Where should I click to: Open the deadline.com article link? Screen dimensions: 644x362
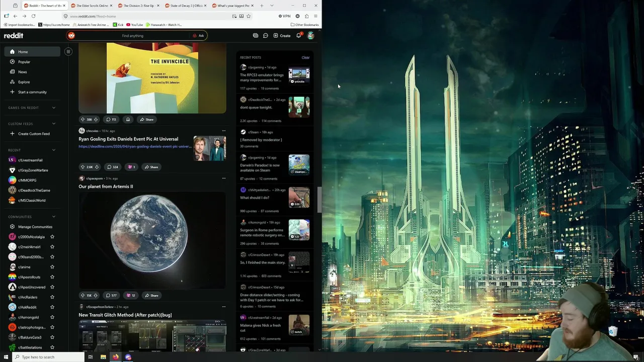point(135,146)
